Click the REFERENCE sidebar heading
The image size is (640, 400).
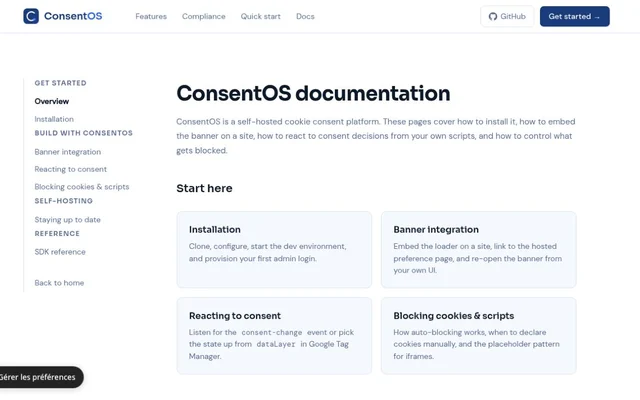coord(57,233)
